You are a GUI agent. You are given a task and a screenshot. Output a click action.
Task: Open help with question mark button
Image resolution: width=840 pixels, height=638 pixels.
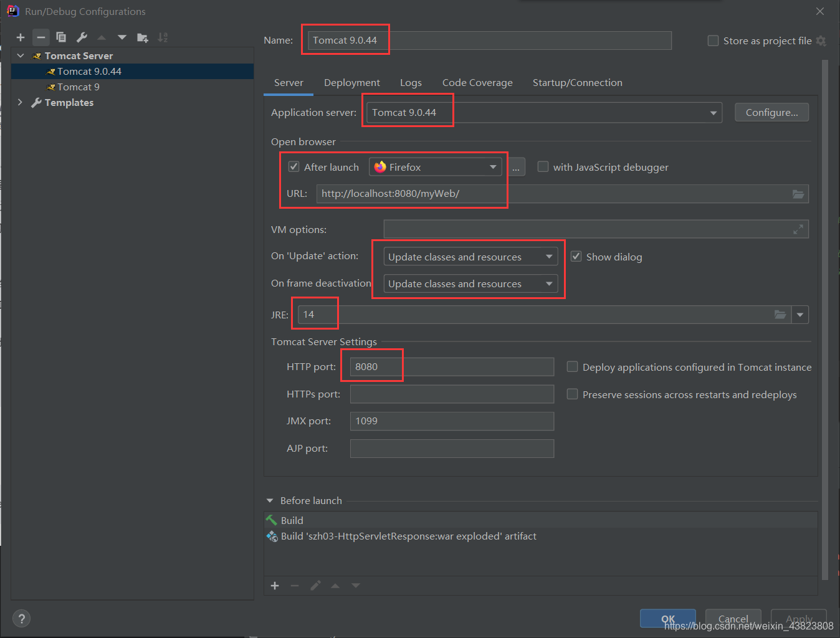(22, 619)
